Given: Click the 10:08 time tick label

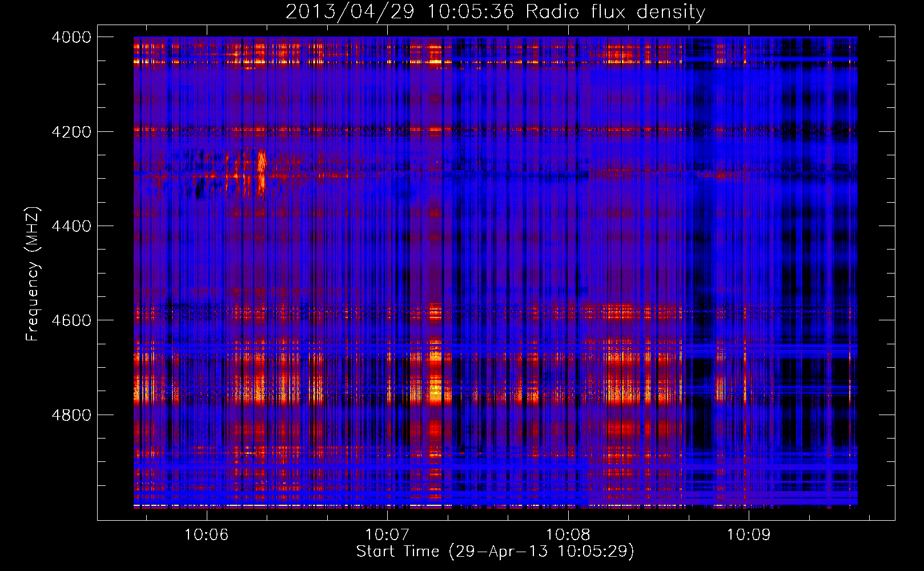Looking at the screenshot, I should (x=568, y=534).
